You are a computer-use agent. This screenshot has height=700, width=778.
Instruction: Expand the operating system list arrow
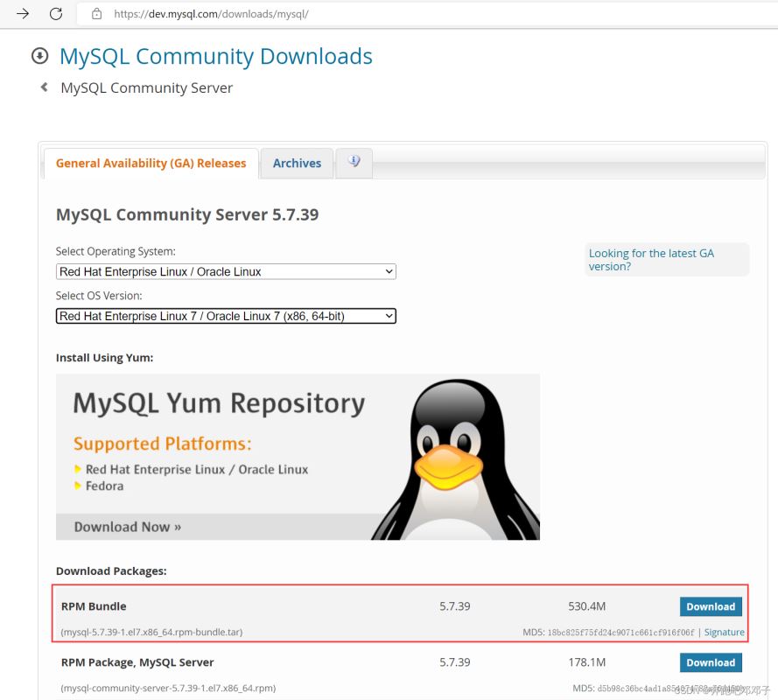point(389,271)
